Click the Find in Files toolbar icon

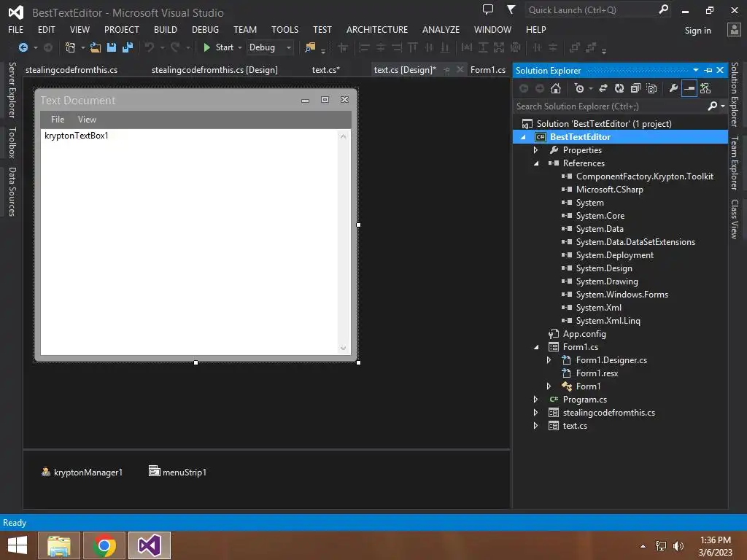(x=310, y=47)
